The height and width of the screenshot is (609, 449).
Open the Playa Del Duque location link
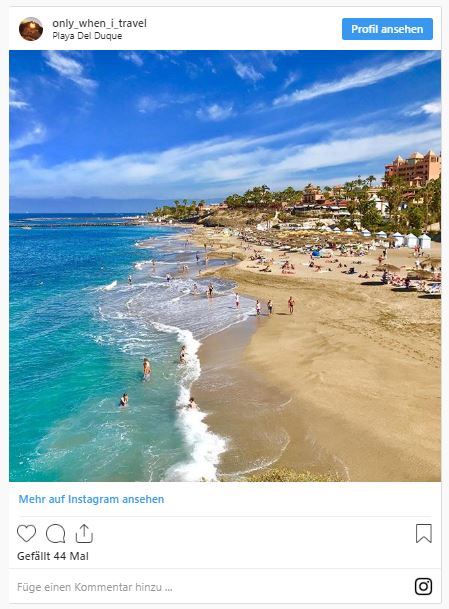pos(87,36)
